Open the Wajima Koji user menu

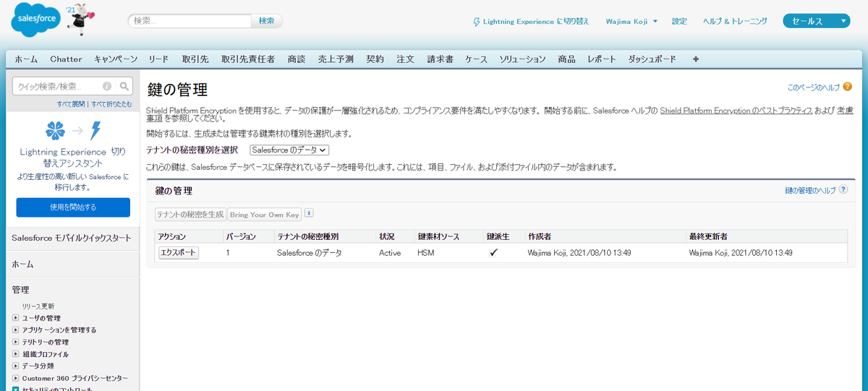(x=631, y=22)
